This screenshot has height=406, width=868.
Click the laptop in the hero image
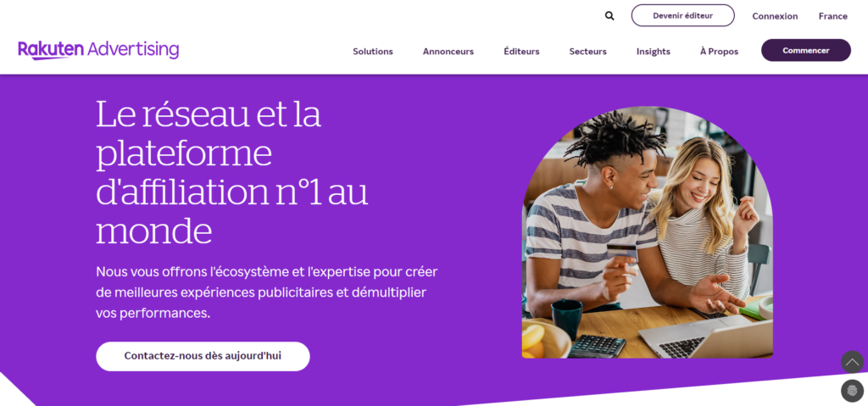click(x=706, y=338)
